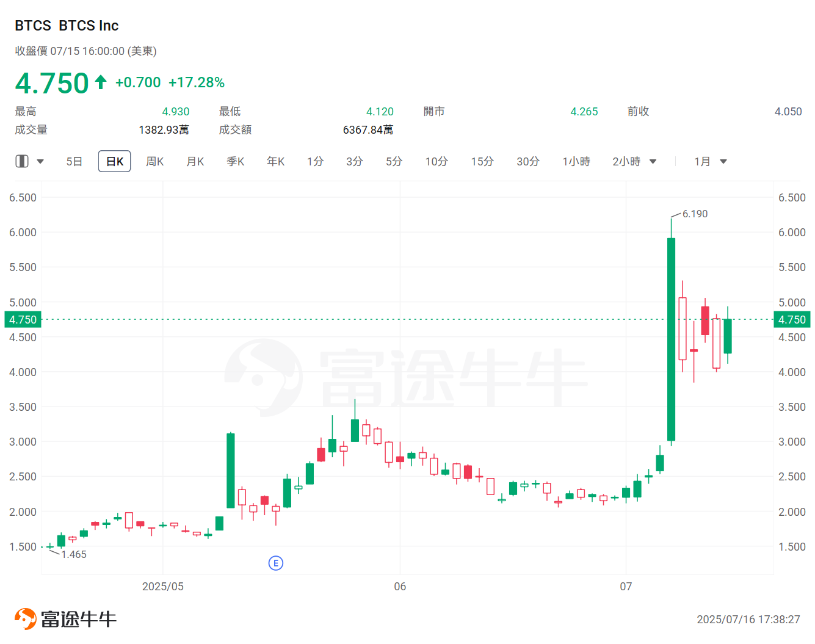
Task: Switch to 周K weekly chart
Action: click(x=154, y=162)
